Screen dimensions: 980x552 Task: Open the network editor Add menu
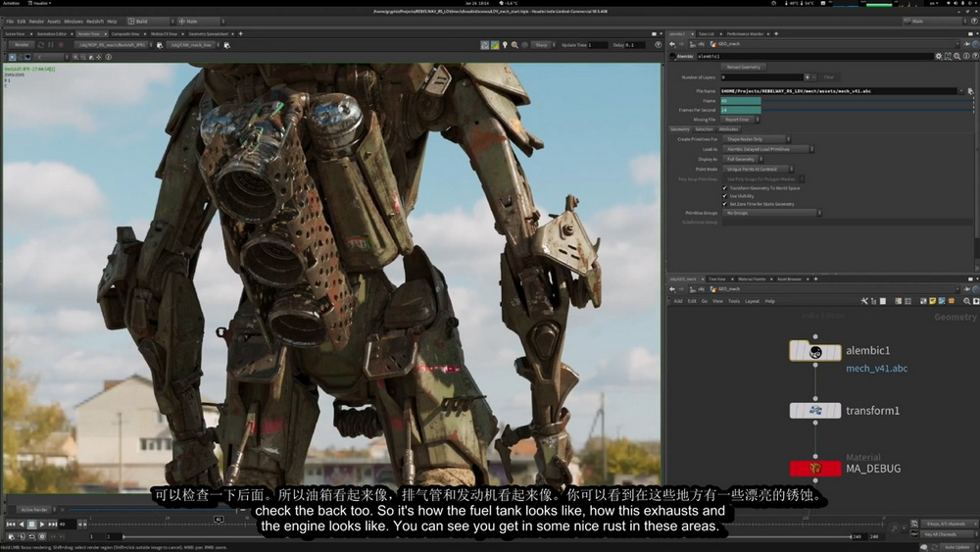678,301
